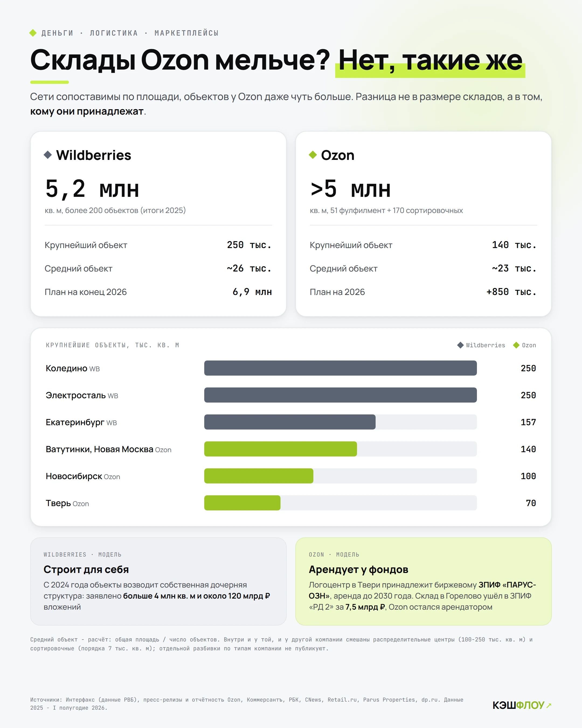This screenshot has height=728, width=582.
Task: Click the value 250 in the Электросталь row
Action: coord(528,395)
